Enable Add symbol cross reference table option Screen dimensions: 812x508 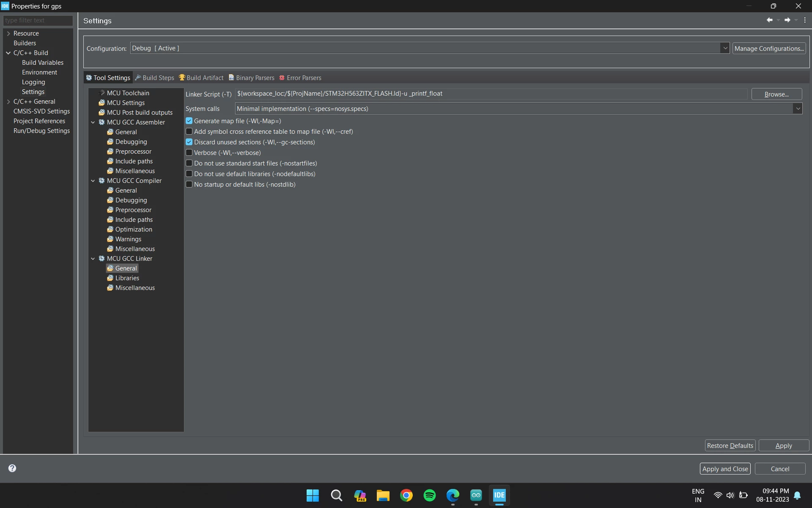[x=189, y=132]
